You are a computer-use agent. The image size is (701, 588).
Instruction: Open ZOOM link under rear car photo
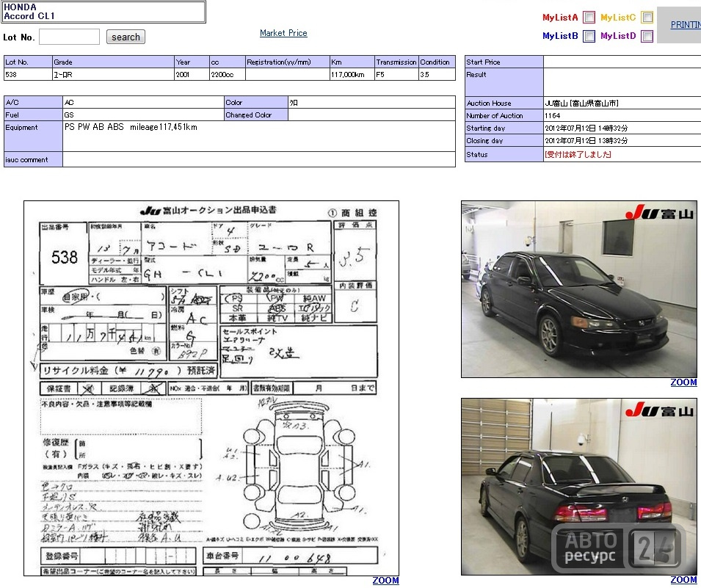click(x=683, y=580)
